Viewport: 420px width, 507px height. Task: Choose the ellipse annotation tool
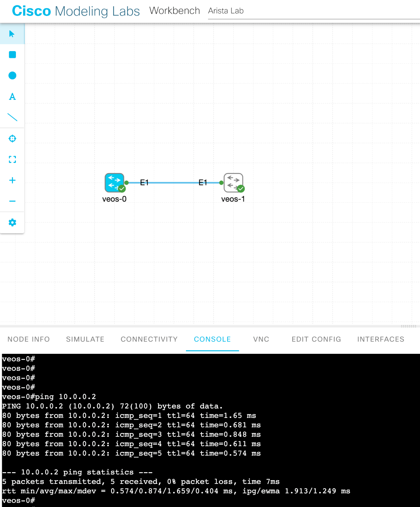coord(12,75)
